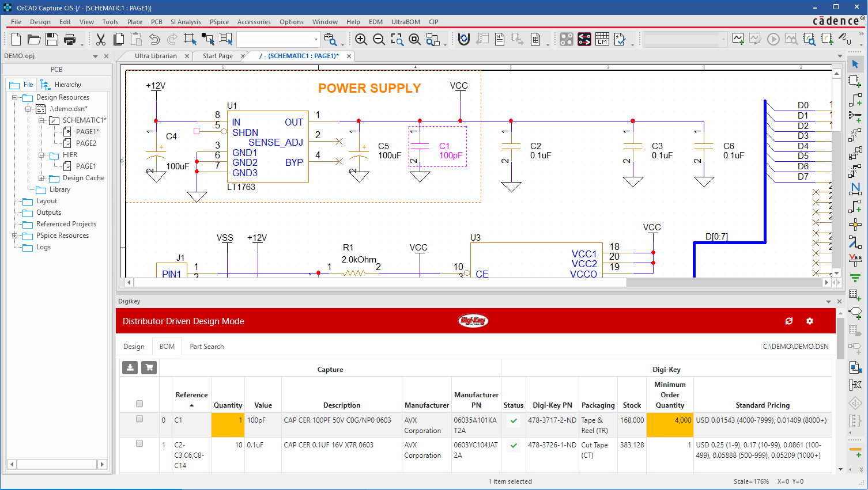Sort BOM by the Reference column header
This screenshot has height=490, width=868.
[192, 395]
